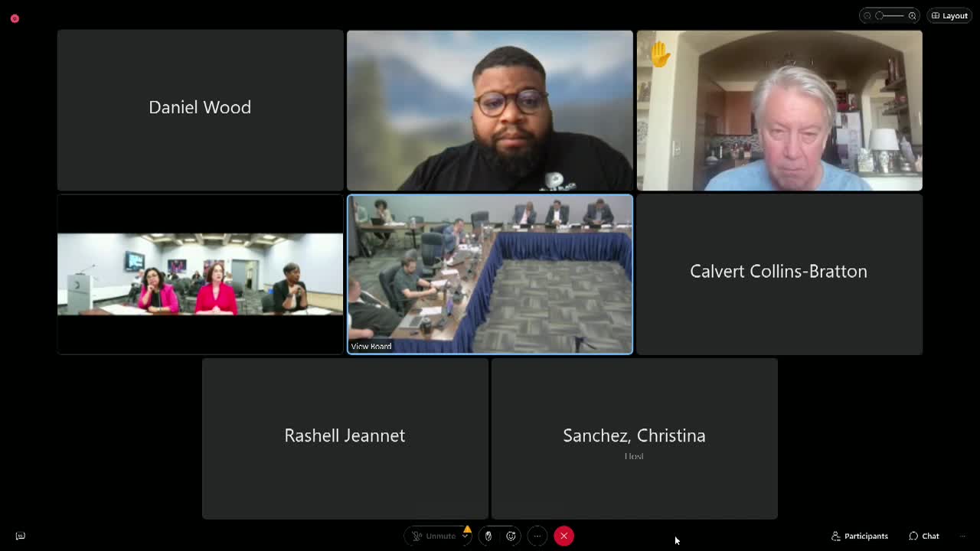This screenshot has width=980, height=551.
Task: Select the View Board video tile
Action: pos(490,274)
